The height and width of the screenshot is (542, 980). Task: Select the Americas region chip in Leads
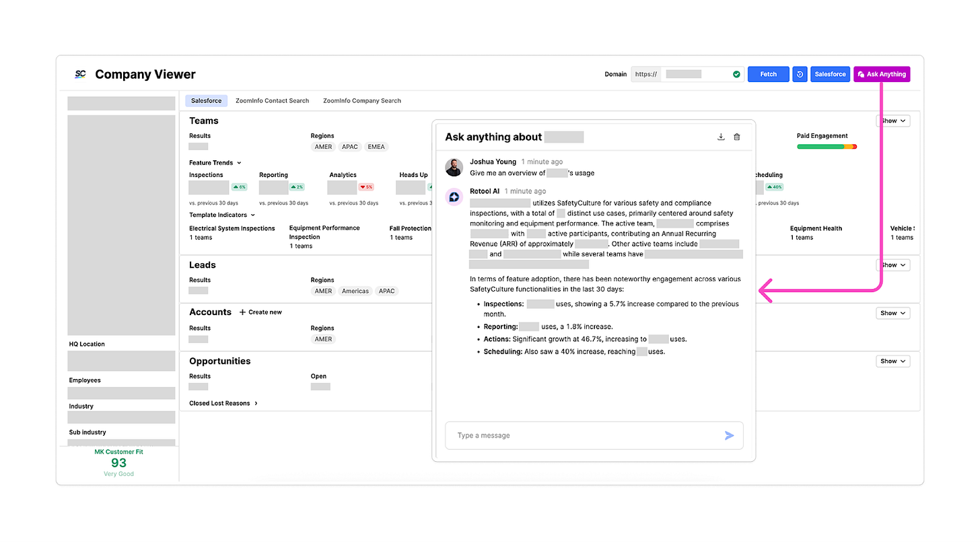tap(355, 291)
